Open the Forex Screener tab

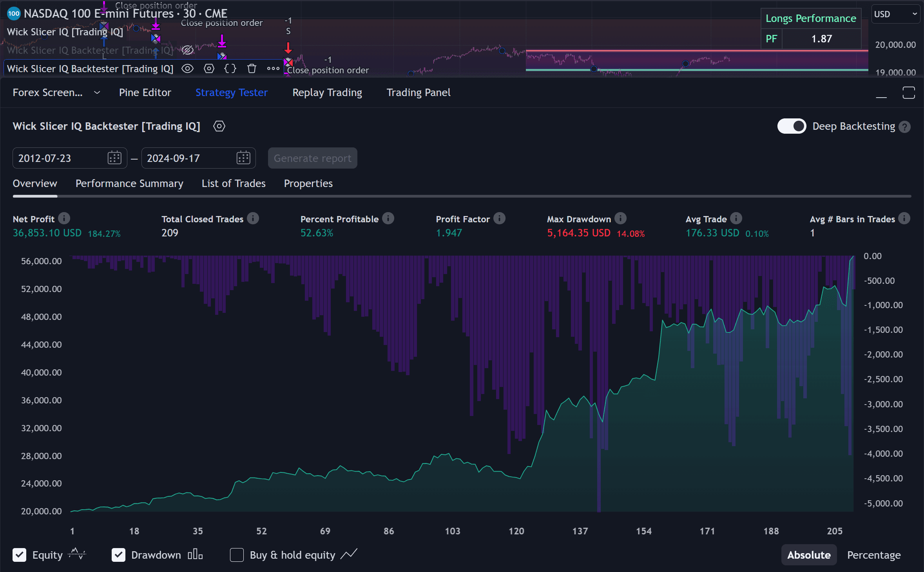(x=47, y=93)
